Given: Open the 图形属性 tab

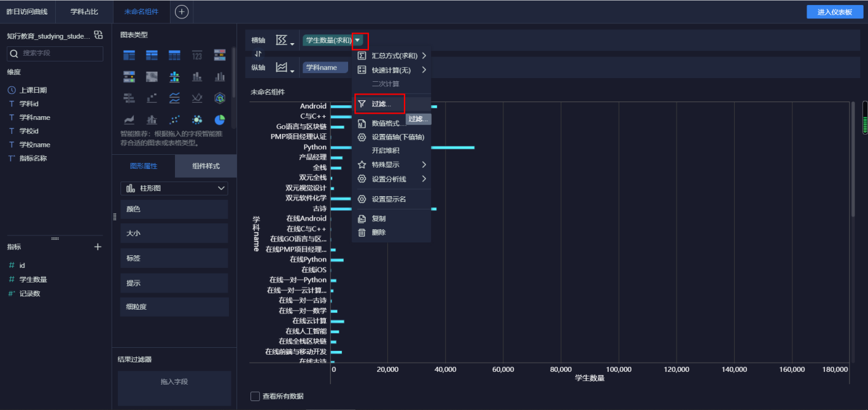Looking at the screenshot, I should point(143,166).
